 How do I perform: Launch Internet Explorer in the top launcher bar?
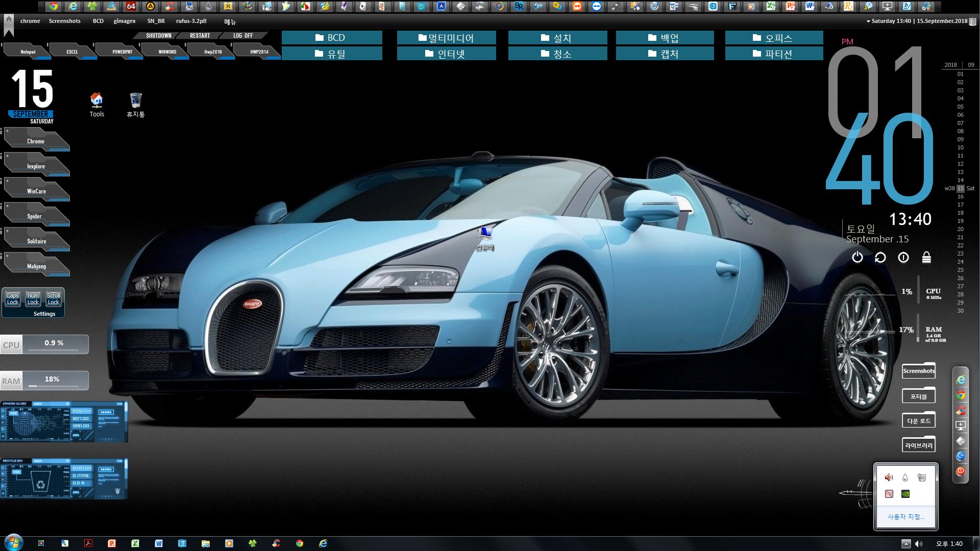(x=73, y=6)
